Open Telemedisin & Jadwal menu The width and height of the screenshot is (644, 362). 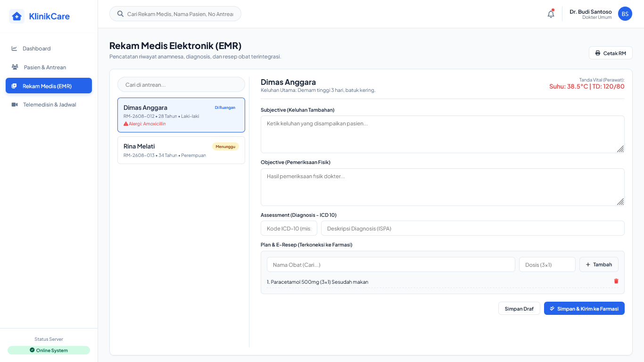coord(49,105)
